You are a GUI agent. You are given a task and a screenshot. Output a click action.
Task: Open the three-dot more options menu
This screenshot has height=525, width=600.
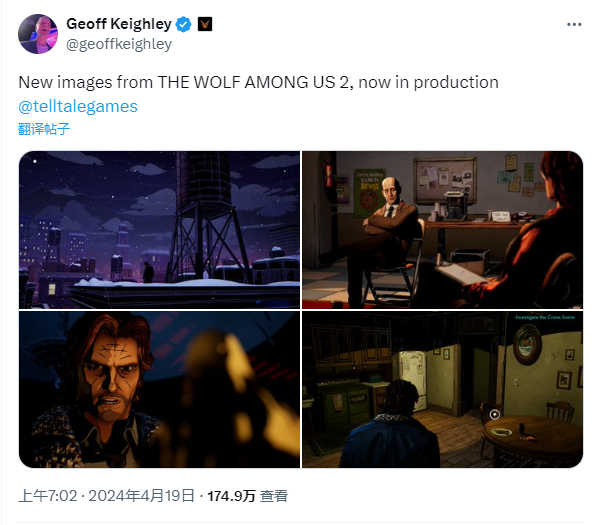(574, 24)
